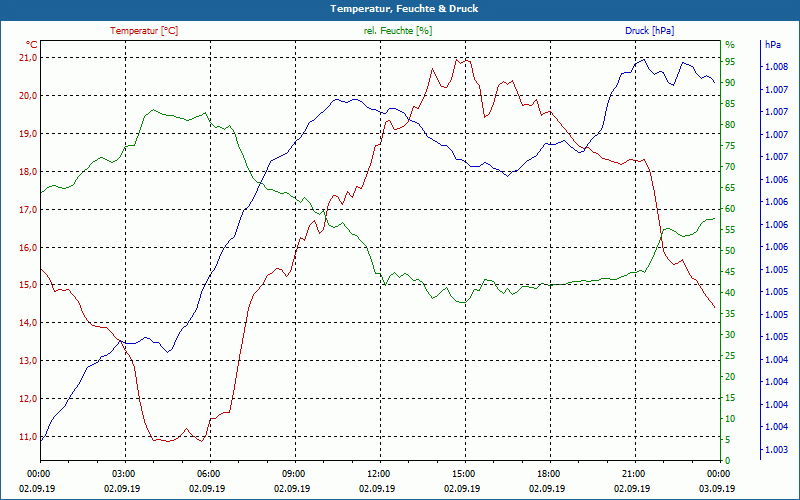
Task: Click the 09:00 time axis label
Action: [x=292, y=474]
